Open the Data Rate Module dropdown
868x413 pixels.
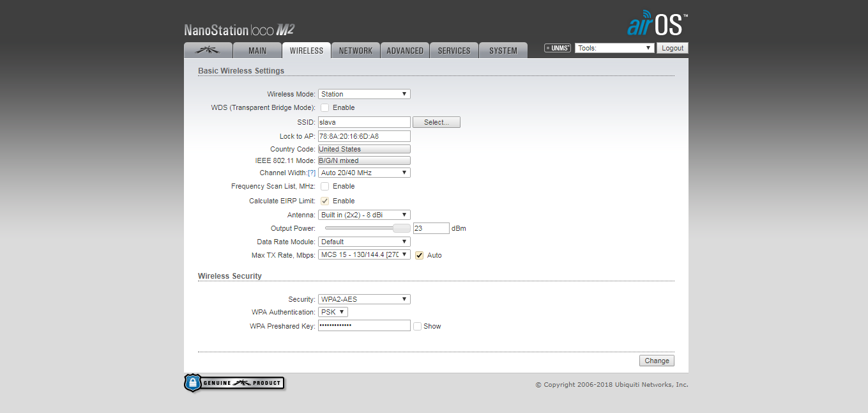point(364,242)
